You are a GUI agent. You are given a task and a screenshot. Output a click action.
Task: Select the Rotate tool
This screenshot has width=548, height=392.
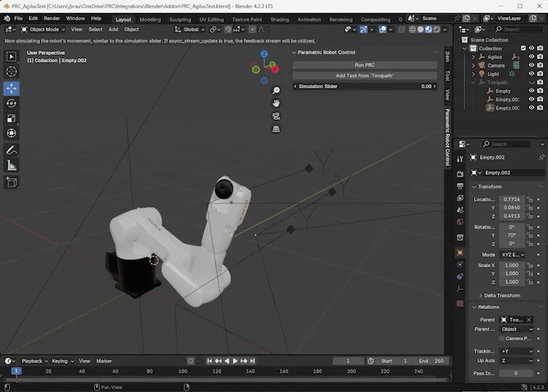tap(12, 103)
